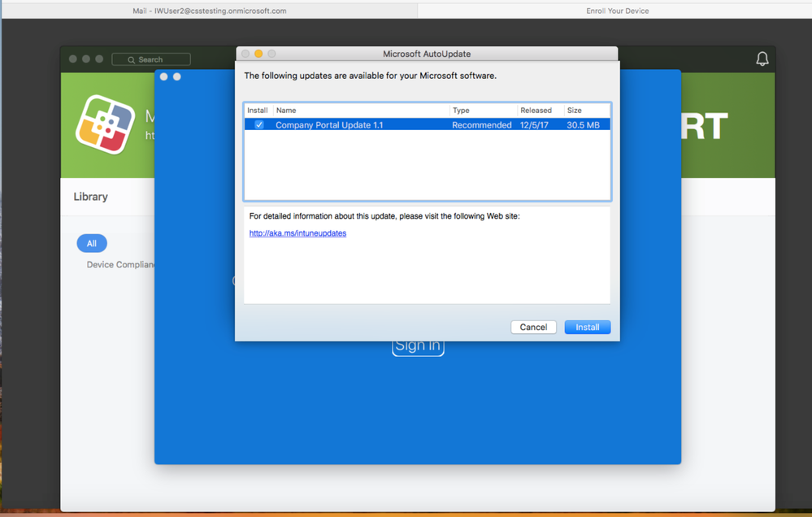This screenshot has width=812, height=517.
Task: Click the Install button in AutoUpdate
Action: [587, 327]
